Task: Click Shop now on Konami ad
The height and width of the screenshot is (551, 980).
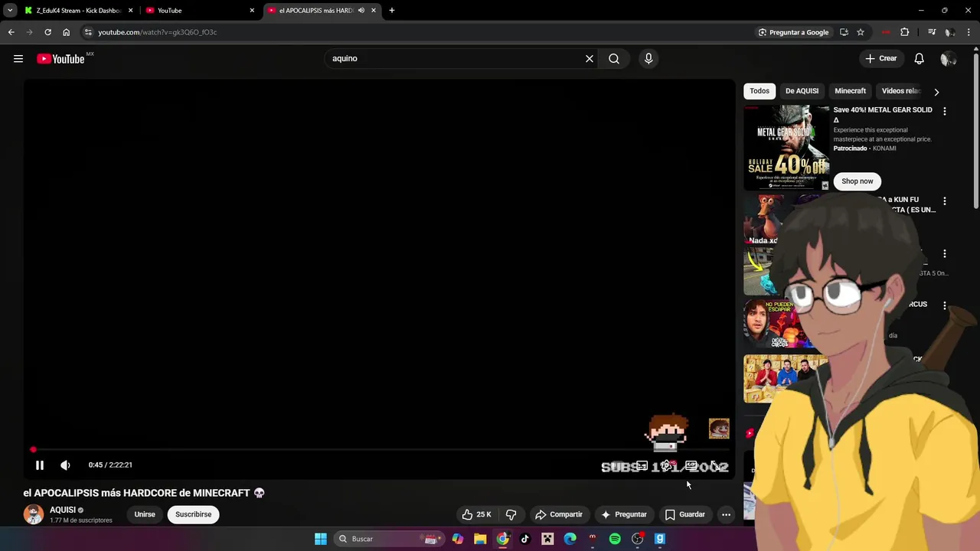Action: tap(857, 181)
